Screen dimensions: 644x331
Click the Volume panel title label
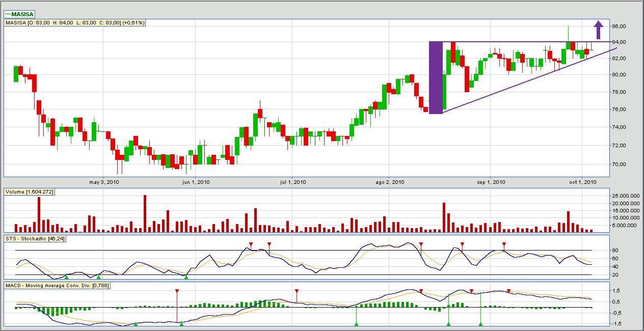(x=29, y=191)
